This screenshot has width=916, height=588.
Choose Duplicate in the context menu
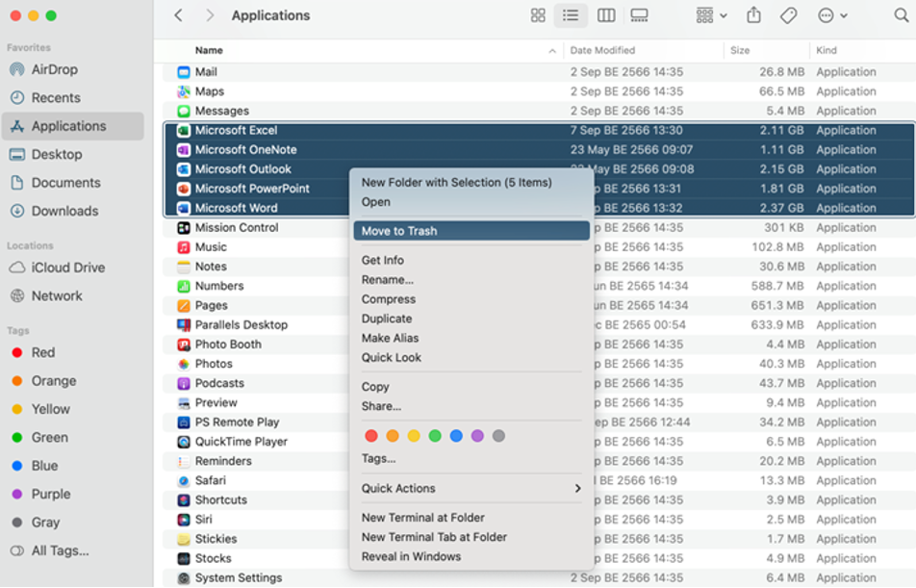(471, 319)
